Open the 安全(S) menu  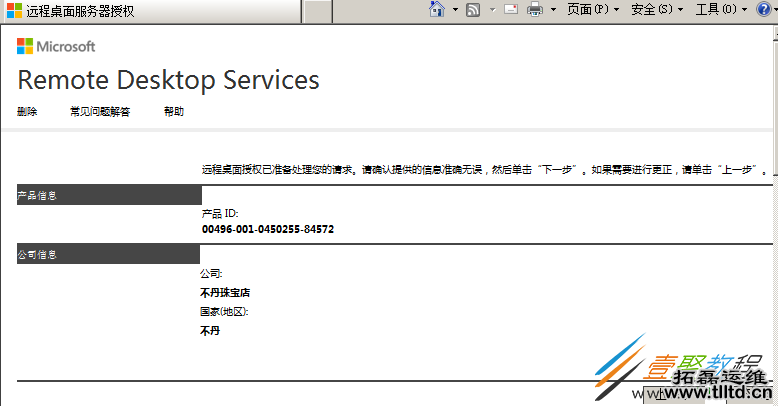[657, 9]
